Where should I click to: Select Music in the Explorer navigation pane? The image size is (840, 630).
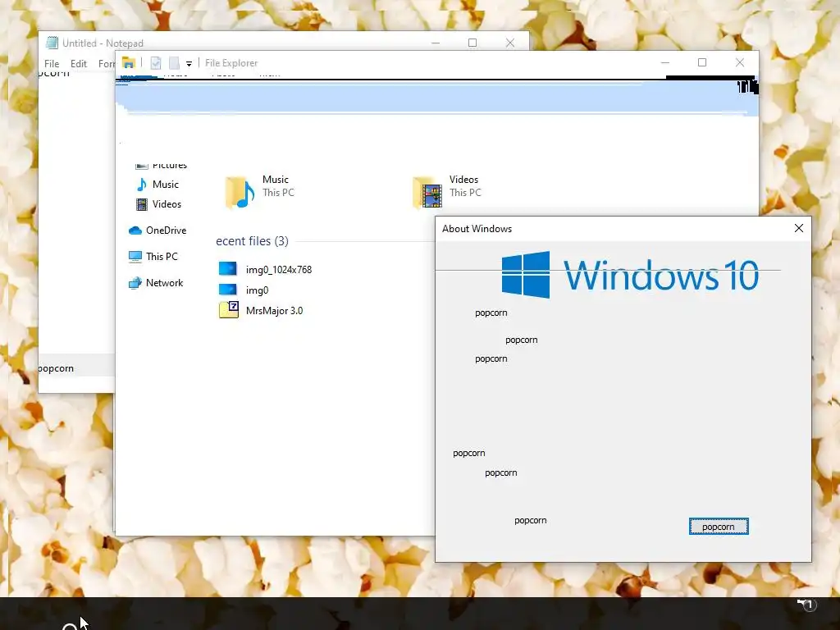click(x=166, y=185)
